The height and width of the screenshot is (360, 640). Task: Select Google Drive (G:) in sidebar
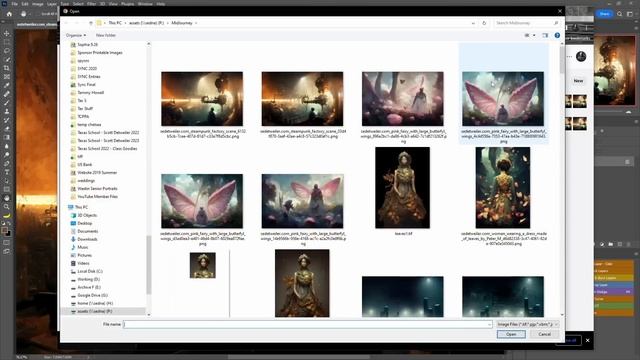click(x=93, y=296)
